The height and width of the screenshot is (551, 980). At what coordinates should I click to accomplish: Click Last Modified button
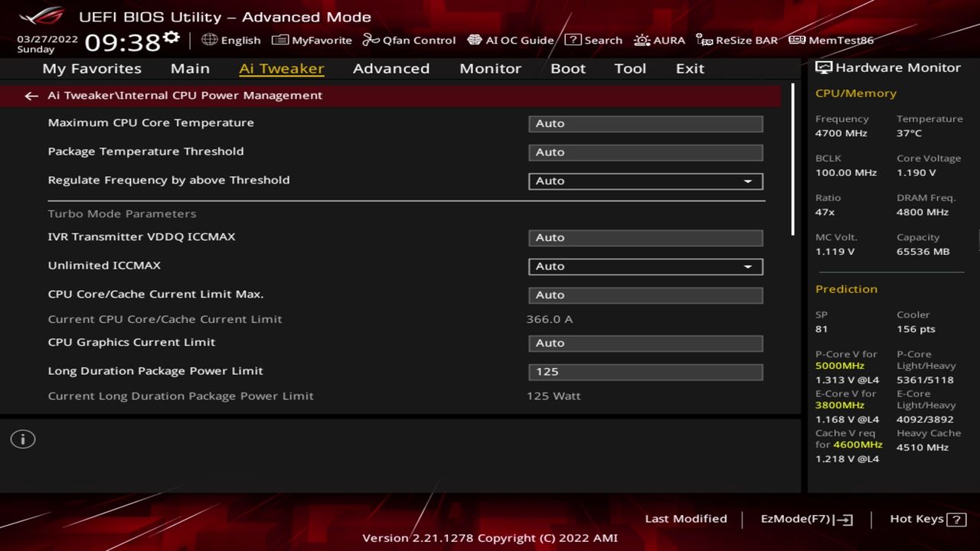pos(686,519)
